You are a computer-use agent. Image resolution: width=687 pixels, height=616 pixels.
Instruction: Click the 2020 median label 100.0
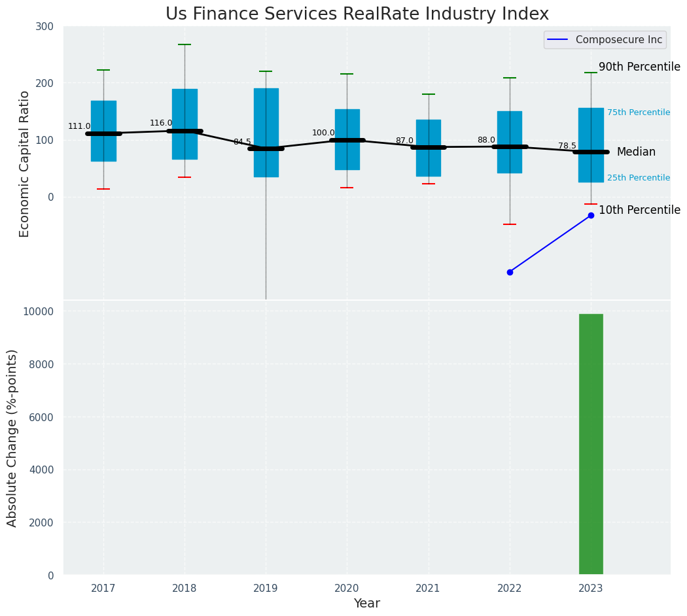point(323,133)
